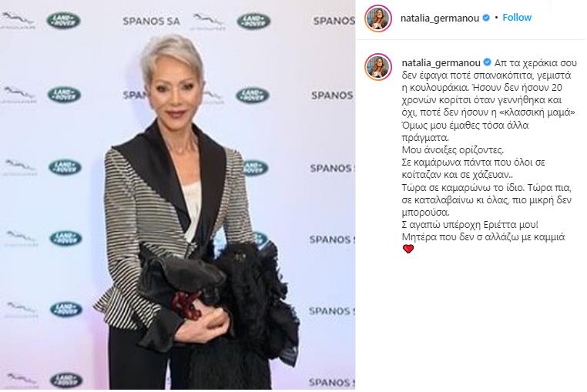587x392 pixels.
Task: Click the blue verified badge in the post header
Action: click(486, 18)
